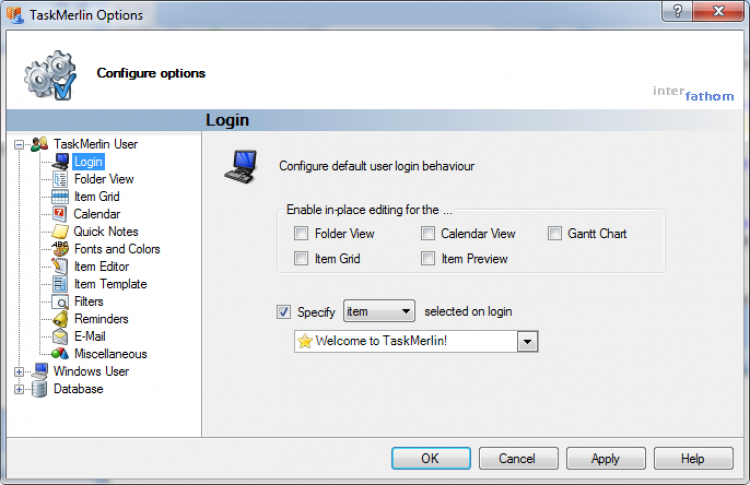Uncheck the Specify item on login checkbox

283,312
